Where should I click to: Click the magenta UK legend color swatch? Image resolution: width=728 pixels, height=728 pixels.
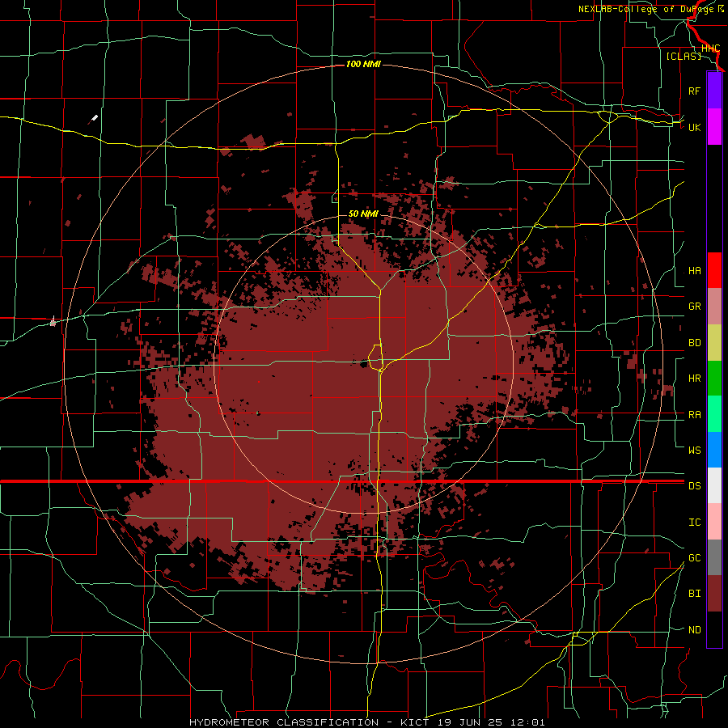click(714, 127)
